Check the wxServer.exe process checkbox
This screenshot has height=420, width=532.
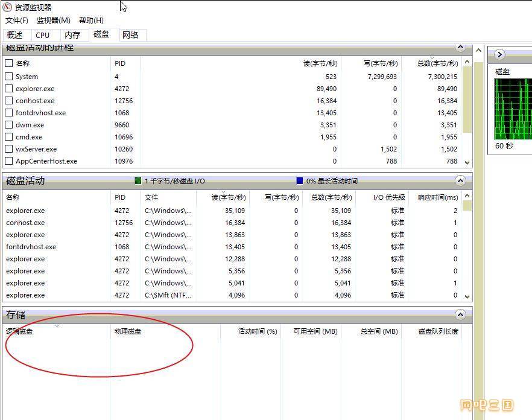(9, 148)
